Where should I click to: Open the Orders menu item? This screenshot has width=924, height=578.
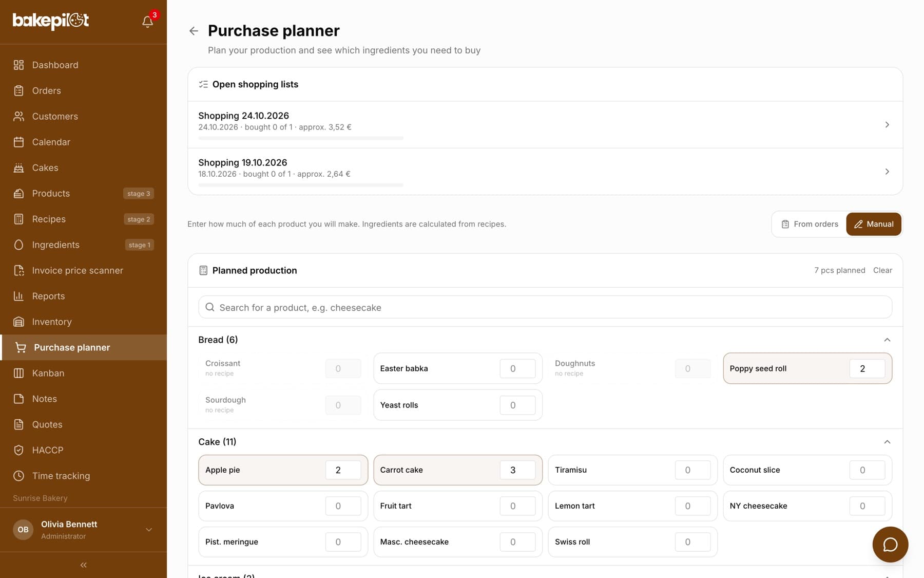(83, 90)
